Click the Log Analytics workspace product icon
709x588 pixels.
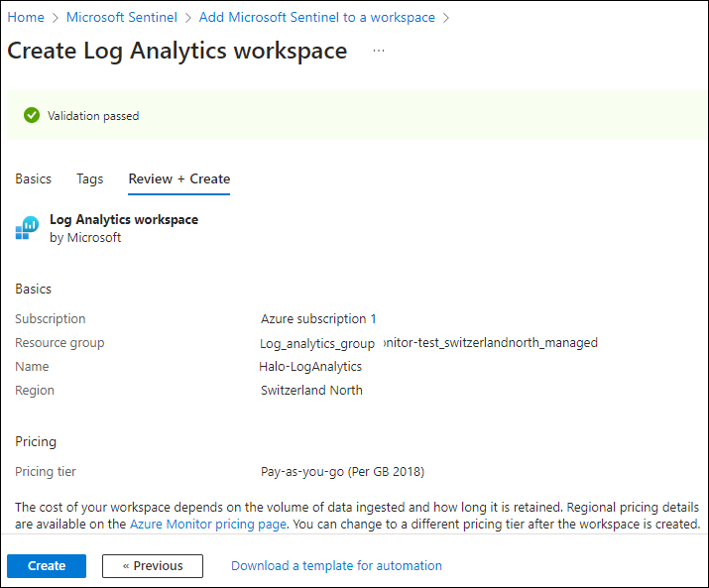(x=26, y=229)
